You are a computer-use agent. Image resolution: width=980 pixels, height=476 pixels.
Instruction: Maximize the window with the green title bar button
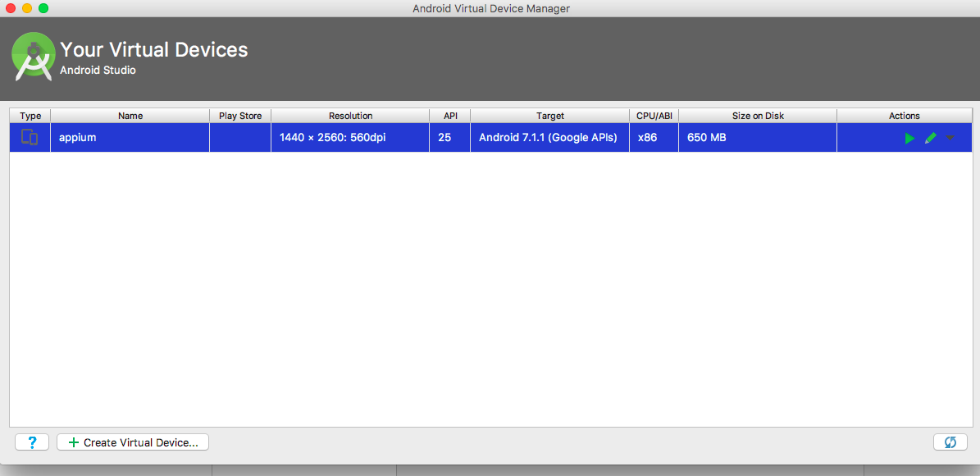click(43, 8)
